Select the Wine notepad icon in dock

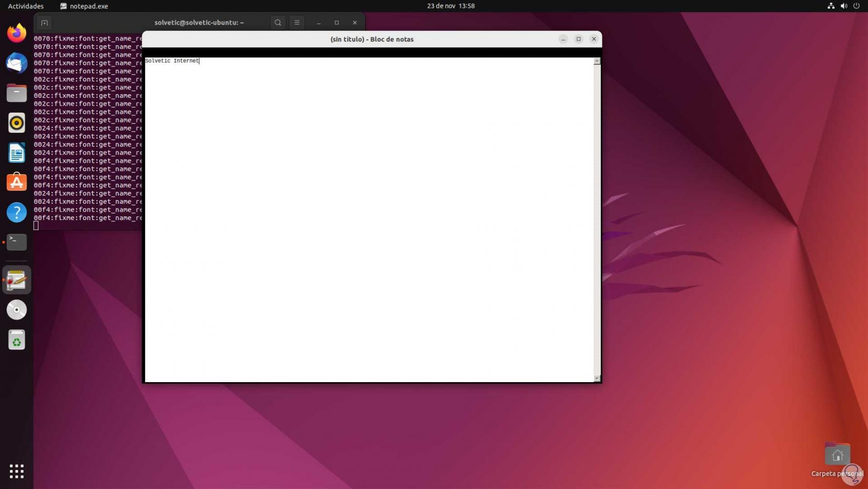pyautogui.click(x=17, y=280)
